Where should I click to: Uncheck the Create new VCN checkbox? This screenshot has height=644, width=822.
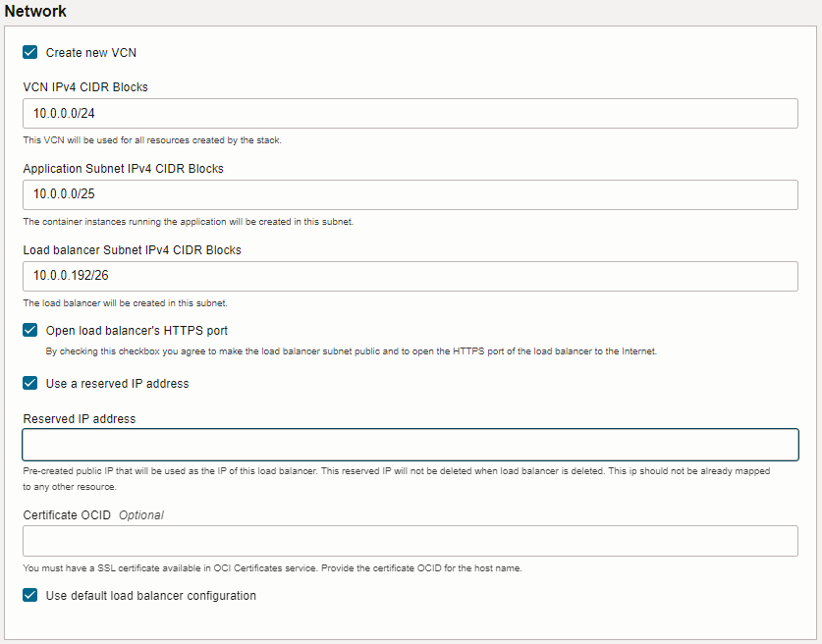coord(29,52)
